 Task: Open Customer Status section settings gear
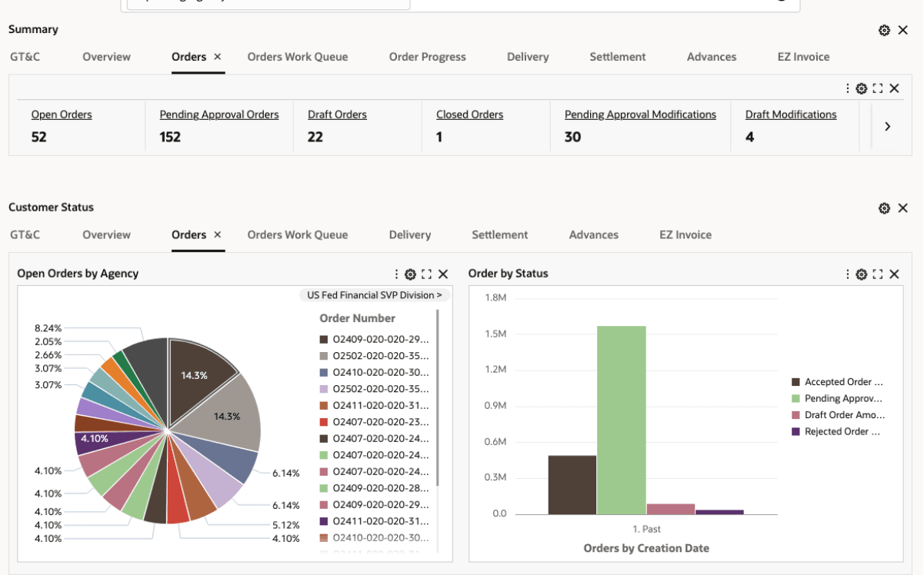pyautogui.click(x=884, y=208)
